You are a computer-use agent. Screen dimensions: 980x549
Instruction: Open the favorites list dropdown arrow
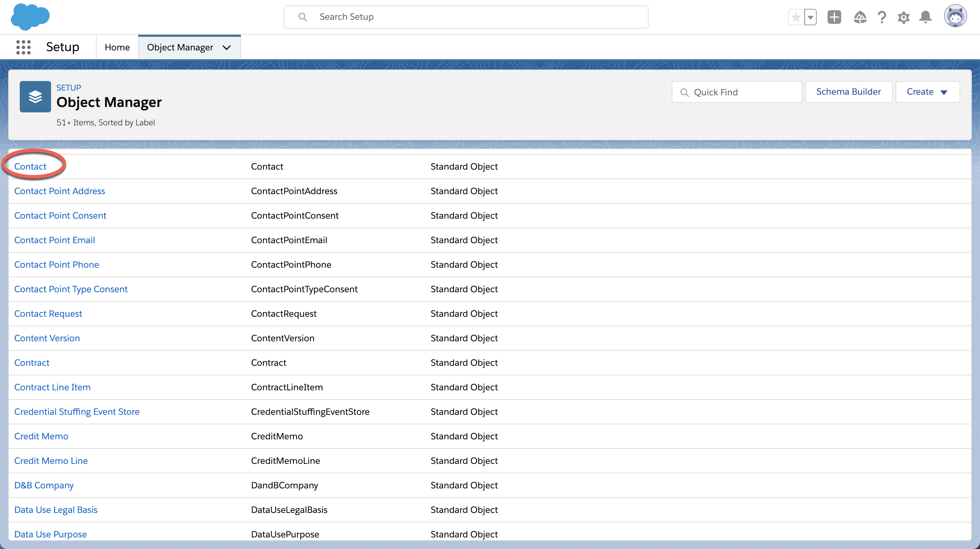click(x=810, y=17)
